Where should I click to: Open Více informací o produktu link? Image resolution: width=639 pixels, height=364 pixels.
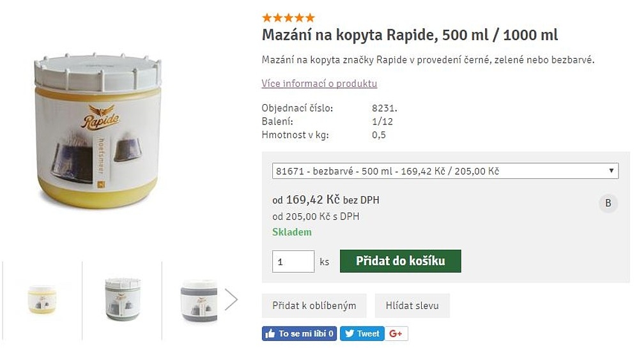[x=319, y=84]
